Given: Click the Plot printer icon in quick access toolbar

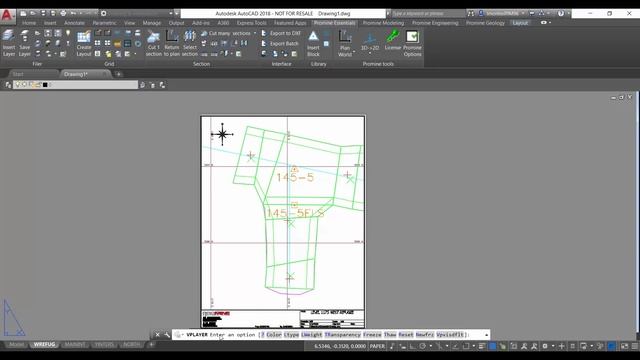Looking at the screenshot, I should pos(63,13).
